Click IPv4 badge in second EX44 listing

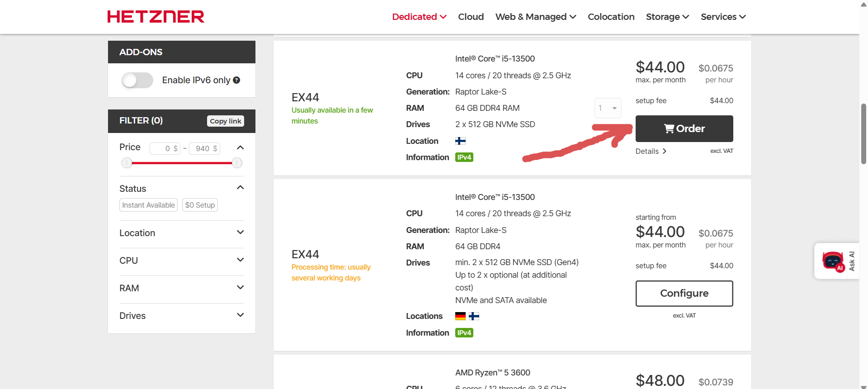pos(464,333)
